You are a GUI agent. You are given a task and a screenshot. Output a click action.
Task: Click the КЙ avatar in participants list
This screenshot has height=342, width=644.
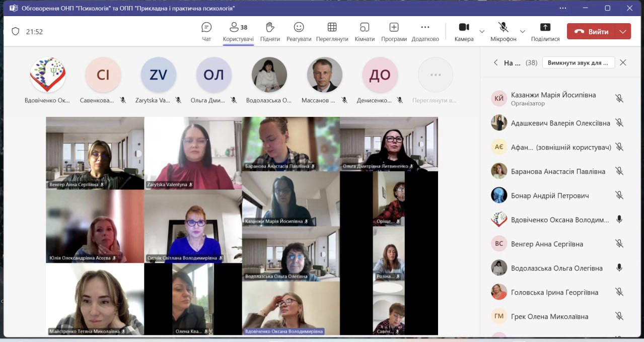point(499,99)
